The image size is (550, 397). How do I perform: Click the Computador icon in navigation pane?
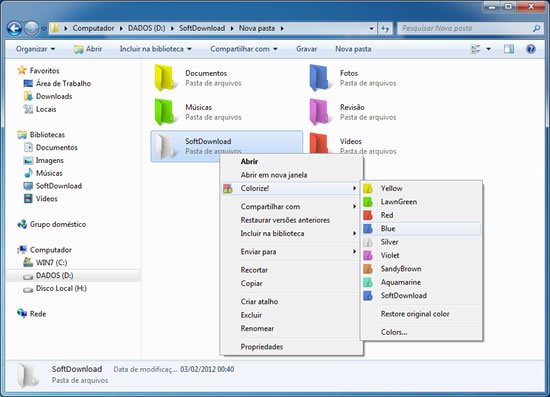pos(22,250)
